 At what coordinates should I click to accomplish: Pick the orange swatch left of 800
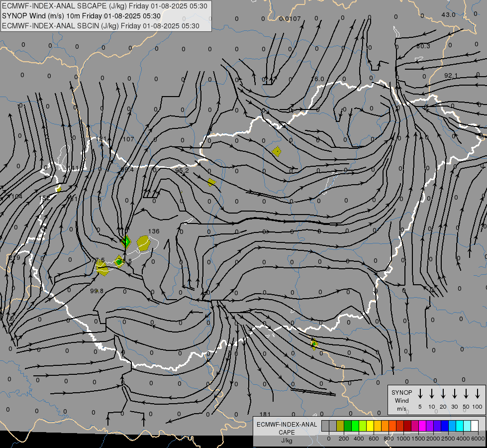click(x=385, y=426)
